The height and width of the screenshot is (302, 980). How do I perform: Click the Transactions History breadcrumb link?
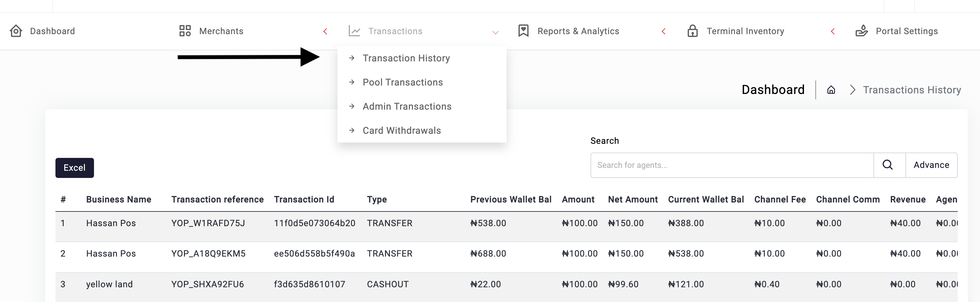911,90
